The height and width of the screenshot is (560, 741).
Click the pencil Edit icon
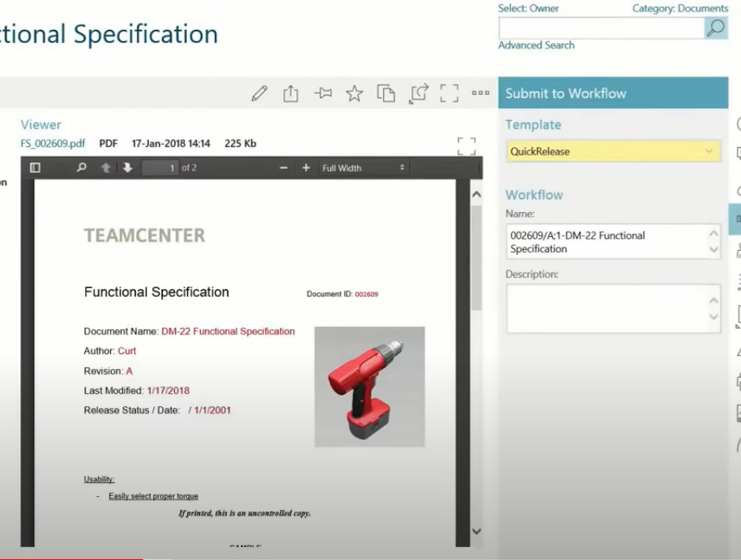tap(259, 93)
